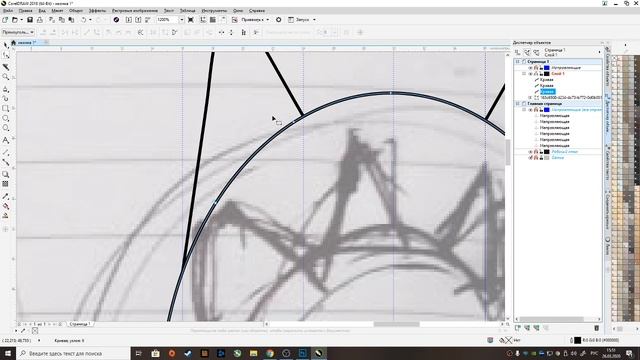640x360 pixels.
Task: Toggle visibility eye of grid layer
Action: click(x=531, y=158)
